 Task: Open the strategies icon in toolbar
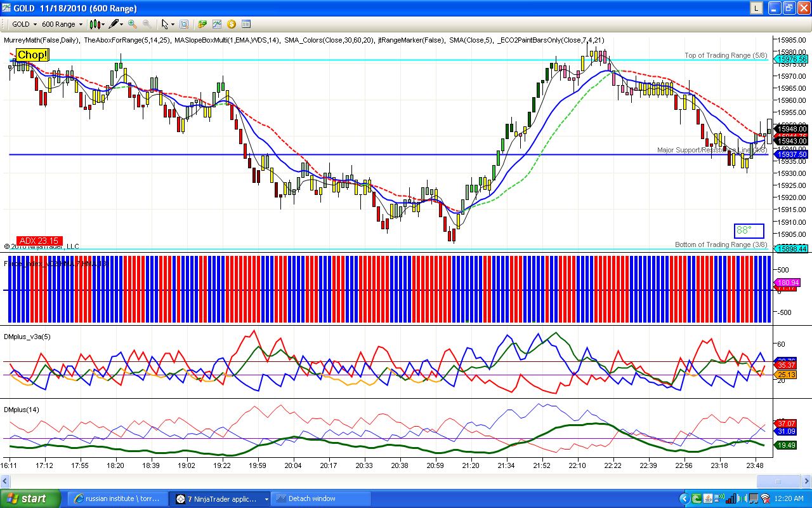point(203,24)
